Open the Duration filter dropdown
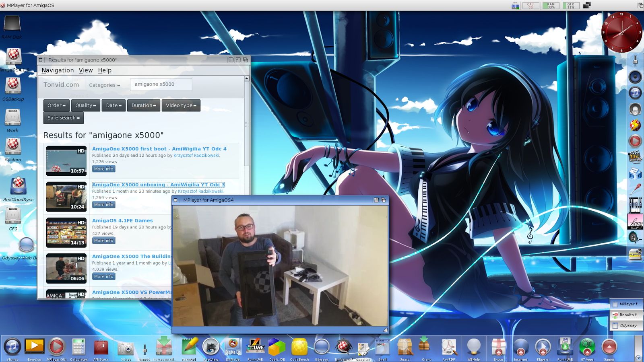This screenshot has height=362, width=644. coord(144,105)
